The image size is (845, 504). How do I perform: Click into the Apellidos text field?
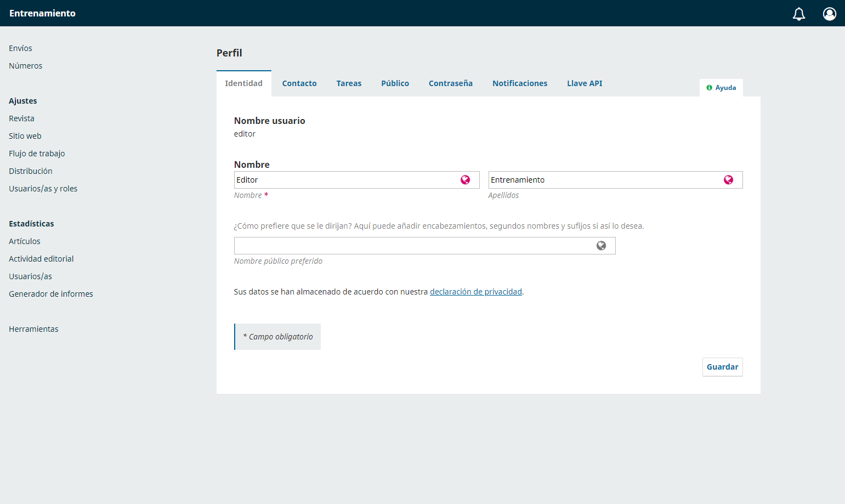(x=615, y=180)
